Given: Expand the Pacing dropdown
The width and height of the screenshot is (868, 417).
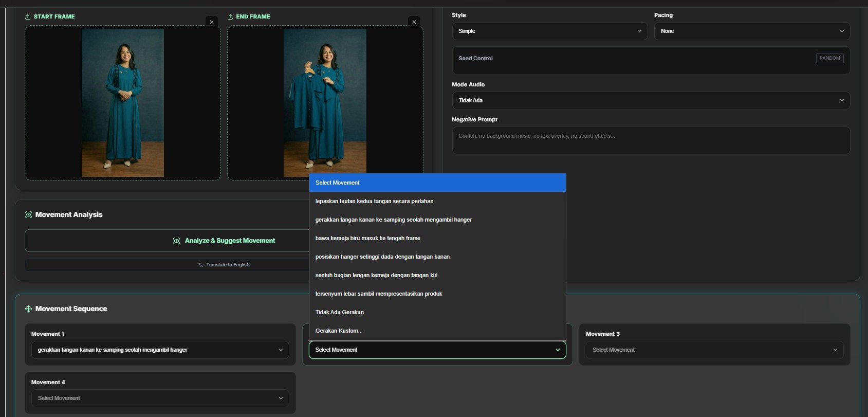Looking at the screenshot, I should click(x=751, y=31).
